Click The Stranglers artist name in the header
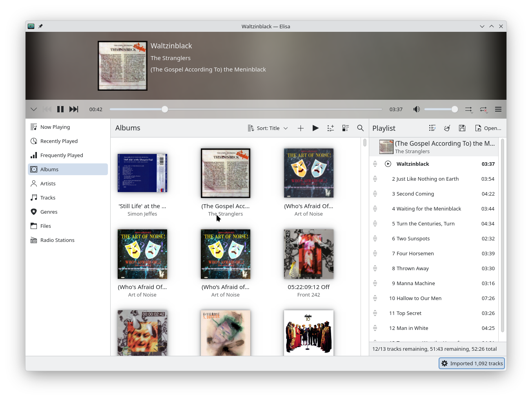This screenshot has height=401, width=532. 171,58
